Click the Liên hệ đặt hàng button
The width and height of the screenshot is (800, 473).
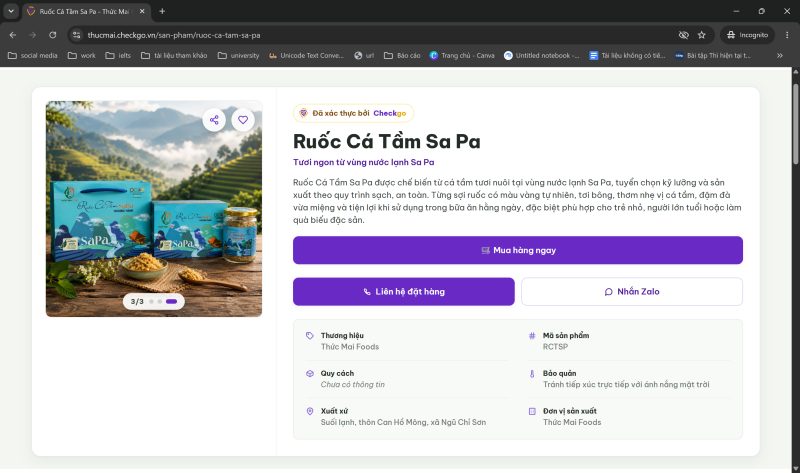(404, 291)
